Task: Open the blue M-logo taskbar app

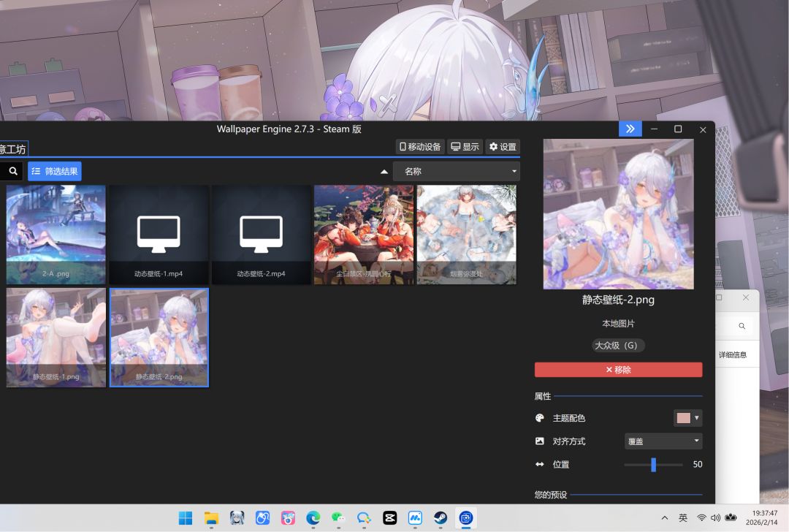Action: 415,518
